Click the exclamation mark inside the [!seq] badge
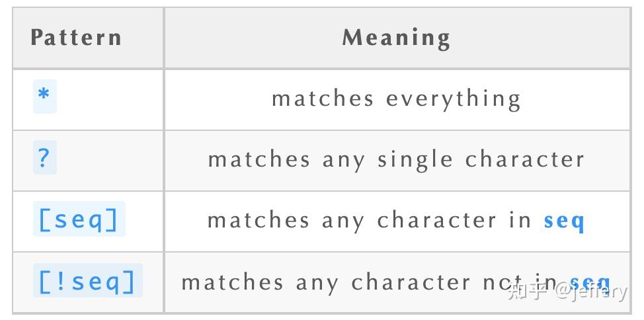 click(x=63, y=281)
